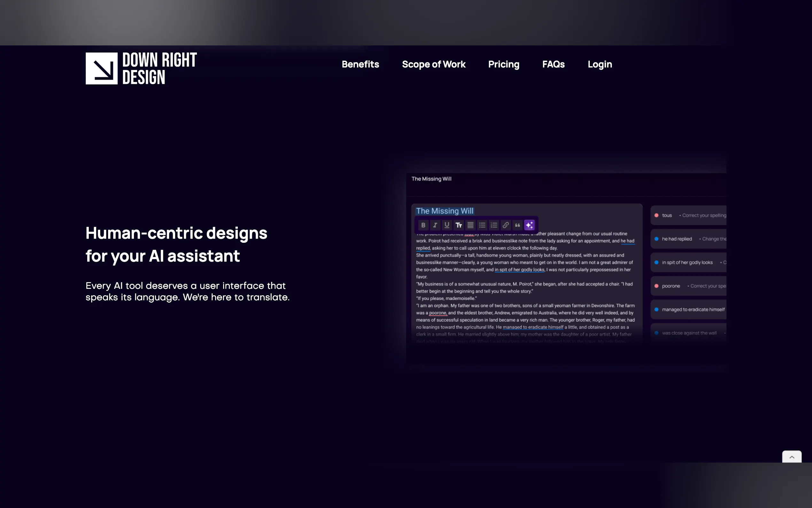
Task: Click the Down Right Design arrow logo
Action: pyautogui.click(x=102, y=68)
